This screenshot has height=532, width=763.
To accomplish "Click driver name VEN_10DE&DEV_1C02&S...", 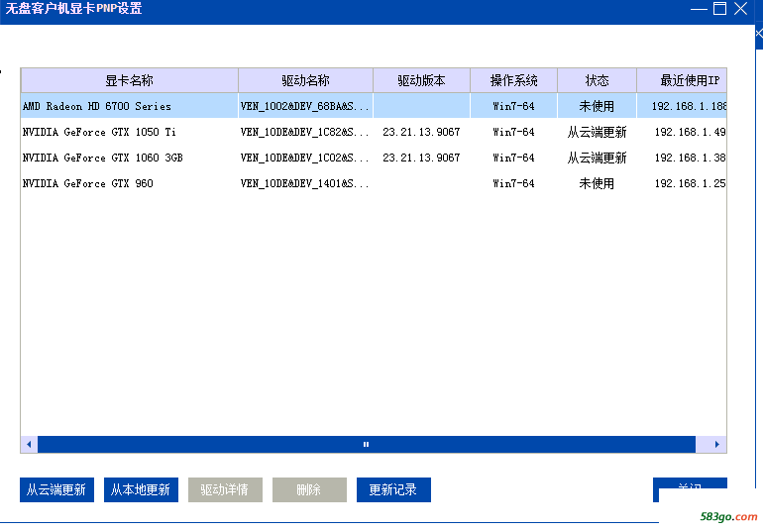I will point(304,158).
